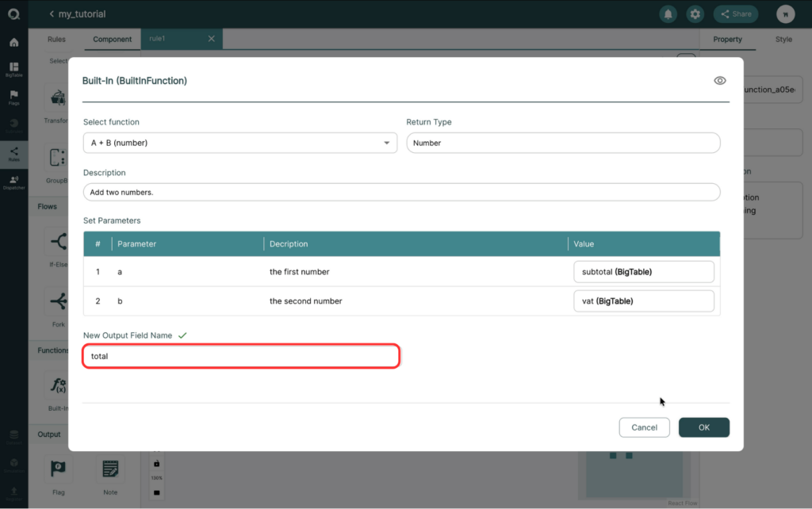Open the vat (BigTable) value selector

pos(644,301)
